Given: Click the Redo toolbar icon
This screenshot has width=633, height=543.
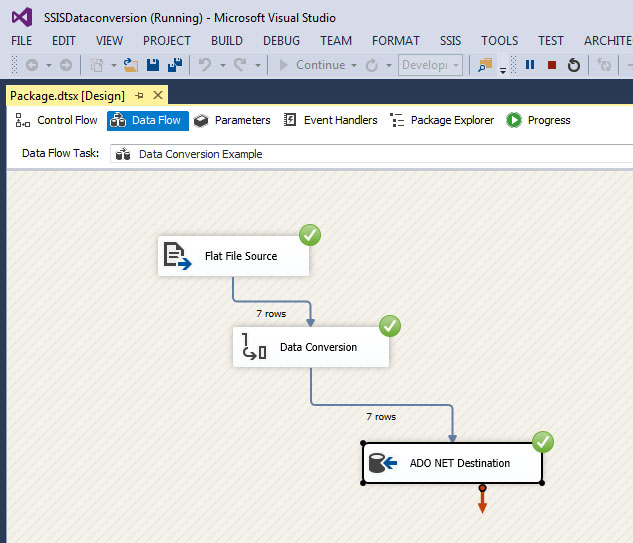Looking at the screenshot, I should click(240, 65).
